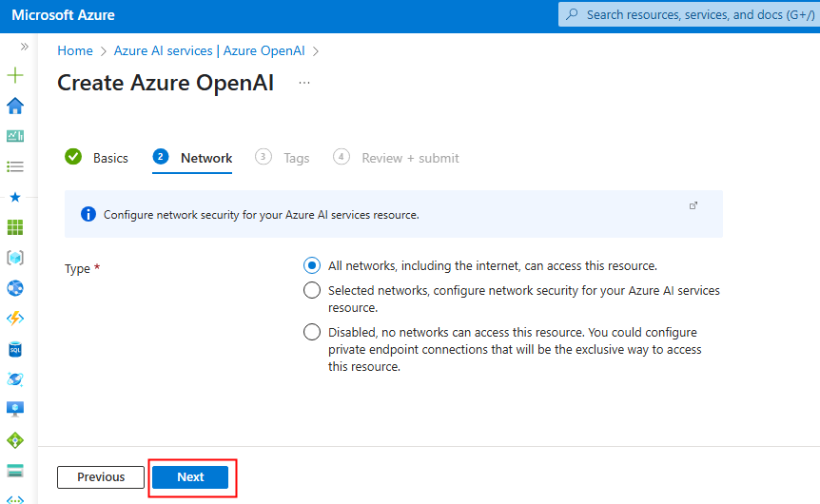Screen dimensions: 820x504
Task: Open the ellipsis menu beside Create Azure OpenAI
Action: click(x=304, y=83)
